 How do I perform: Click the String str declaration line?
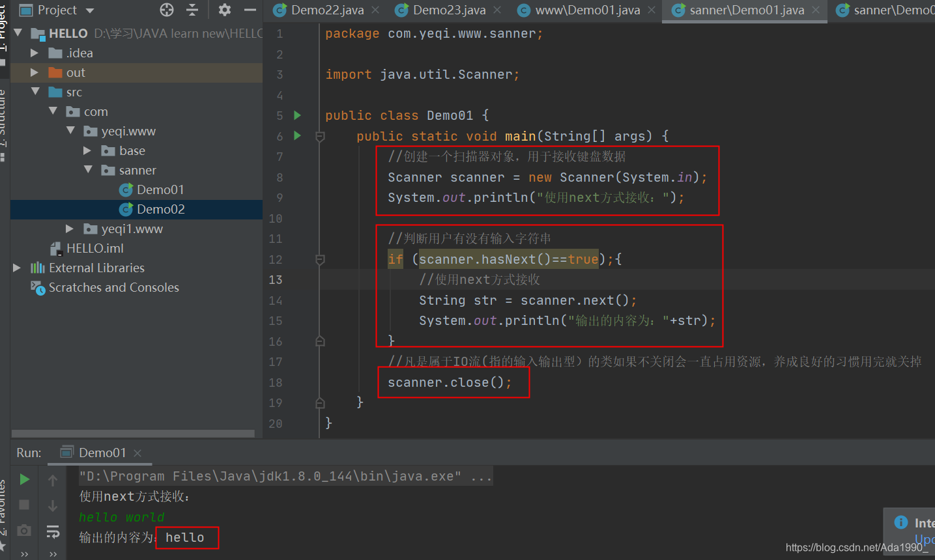(528, 300)
